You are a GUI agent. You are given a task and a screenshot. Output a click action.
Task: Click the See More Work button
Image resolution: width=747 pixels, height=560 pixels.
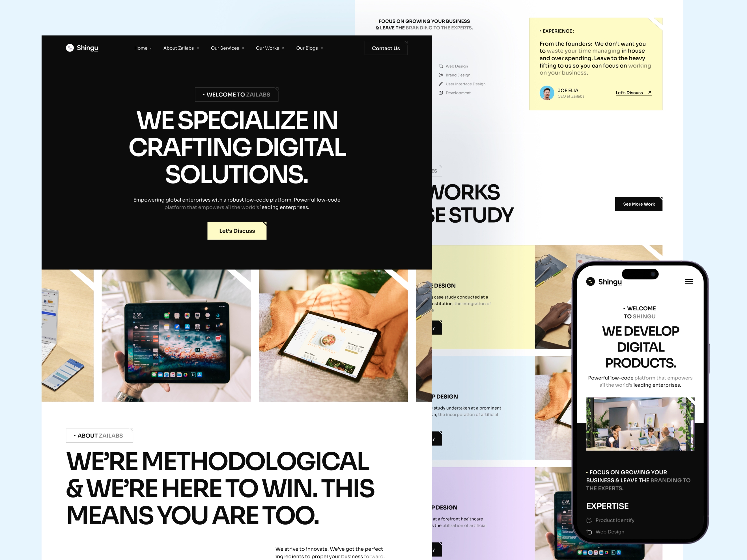click(639, 203)
